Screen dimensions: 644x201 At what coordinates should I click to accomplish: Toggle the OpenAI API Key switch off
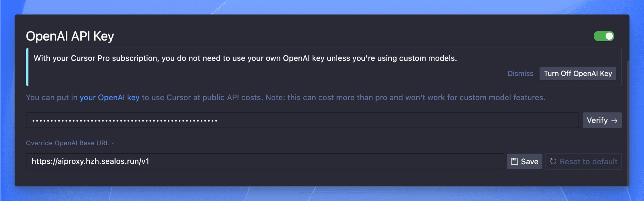pos(604,36)
